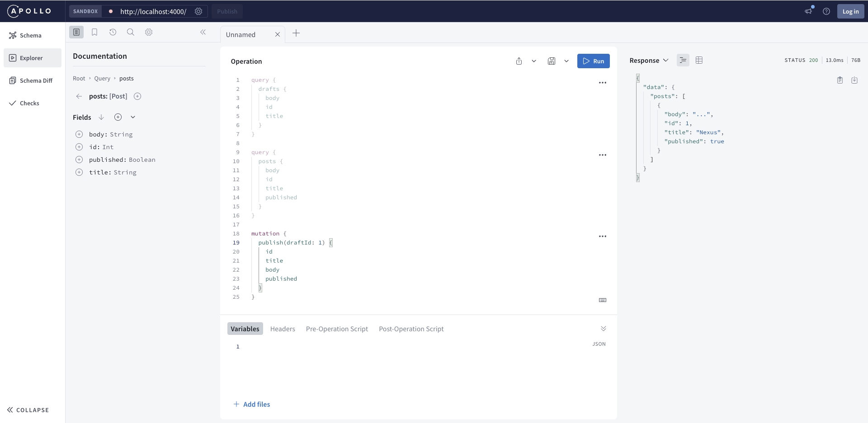The height and width of the screenshot is (423, 868).
Task: Open operation history icon
Action: (113, 32)
